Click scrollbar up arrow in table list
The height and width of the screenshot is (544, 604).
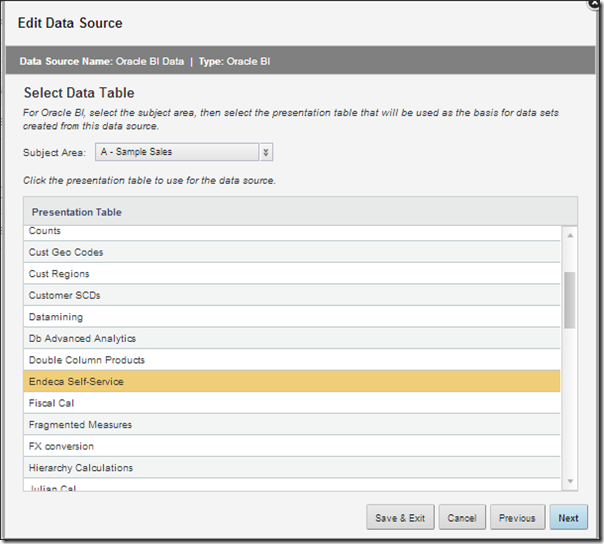click(570, 236)
